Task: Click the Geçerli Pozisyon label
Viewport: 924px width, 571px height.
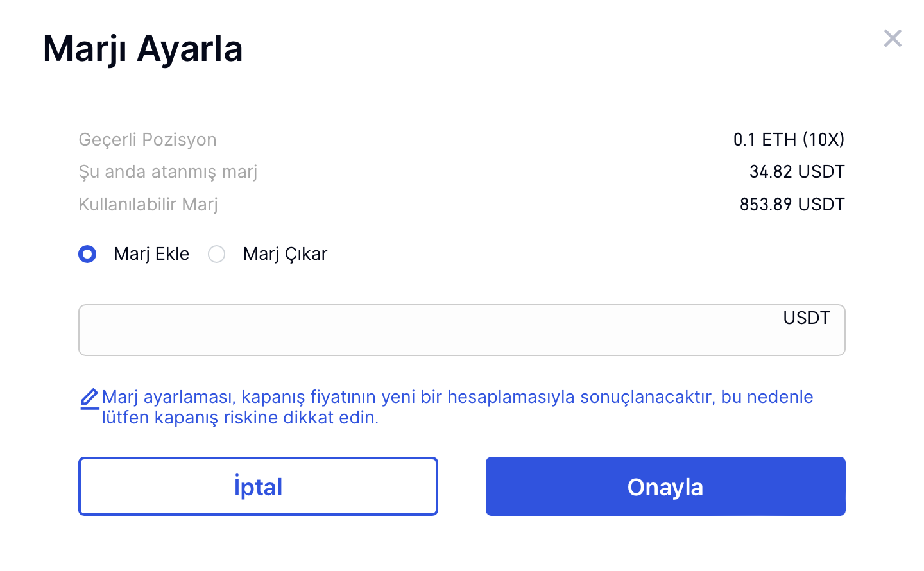Action: click(x=148, y=140)
